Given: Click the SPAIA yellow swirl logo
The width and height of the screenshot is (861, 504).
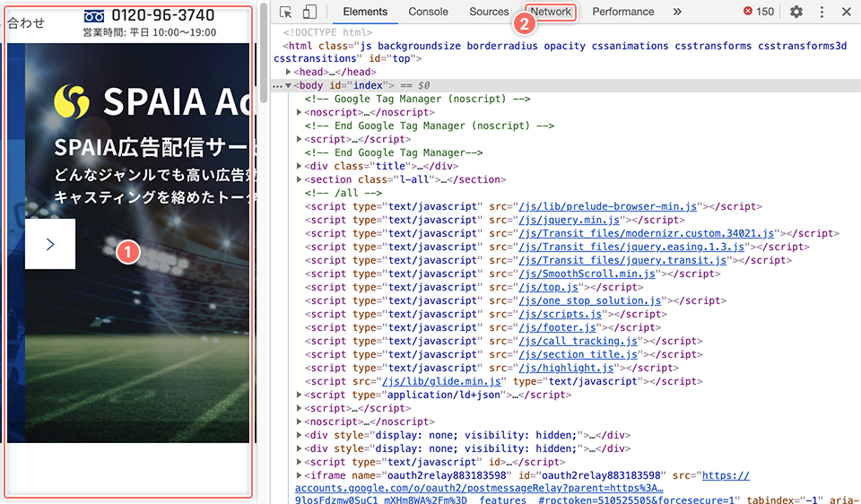Looking at the screenshot, I should pos(72,102).
